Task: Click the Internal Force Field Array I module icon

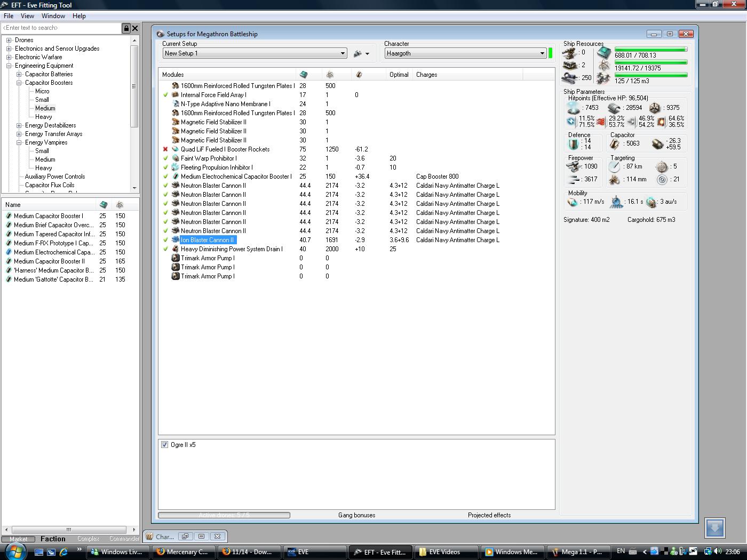Action: (x=175, y=95)
